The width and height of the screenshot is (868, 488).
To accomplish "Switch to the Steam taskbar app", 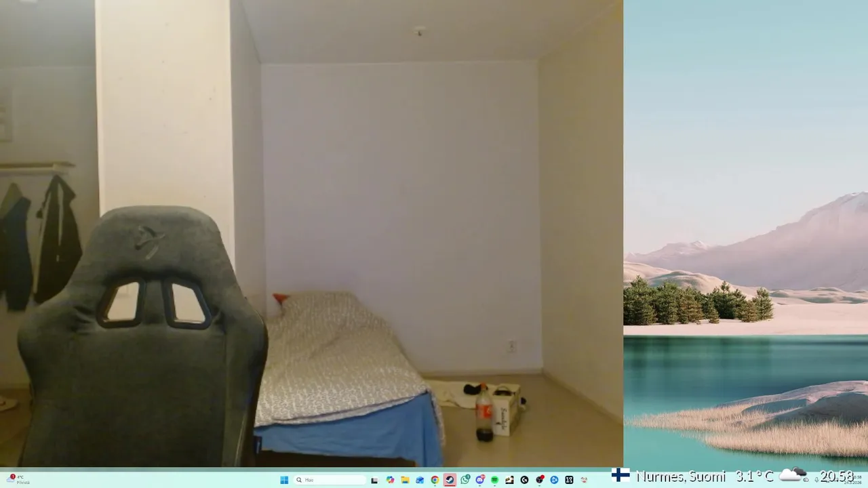I will coord(450,480).
